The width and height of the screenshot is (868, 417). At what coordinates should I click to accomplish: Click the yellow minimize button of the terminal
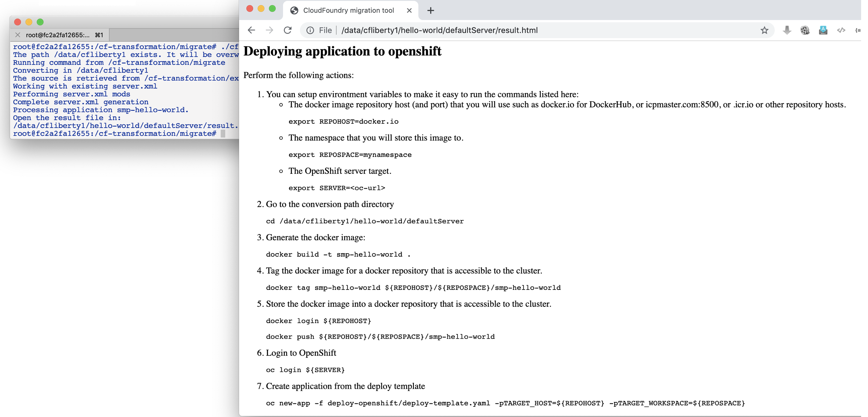[29, 22]
